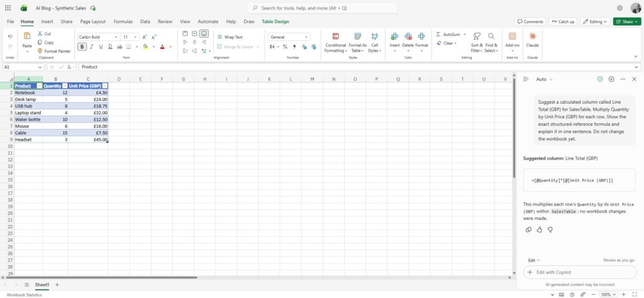Click the Sort & Filter icon
644x298 pixels.
(x=477, y=36)
